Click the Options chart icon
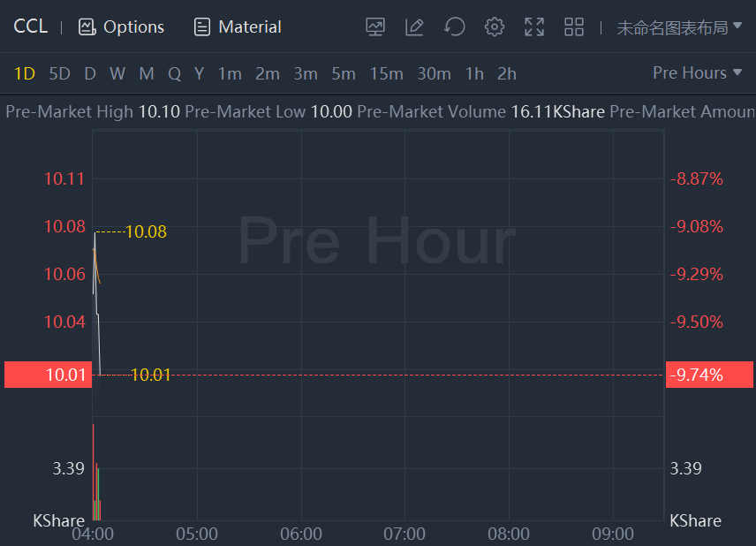 pos(87,27)
